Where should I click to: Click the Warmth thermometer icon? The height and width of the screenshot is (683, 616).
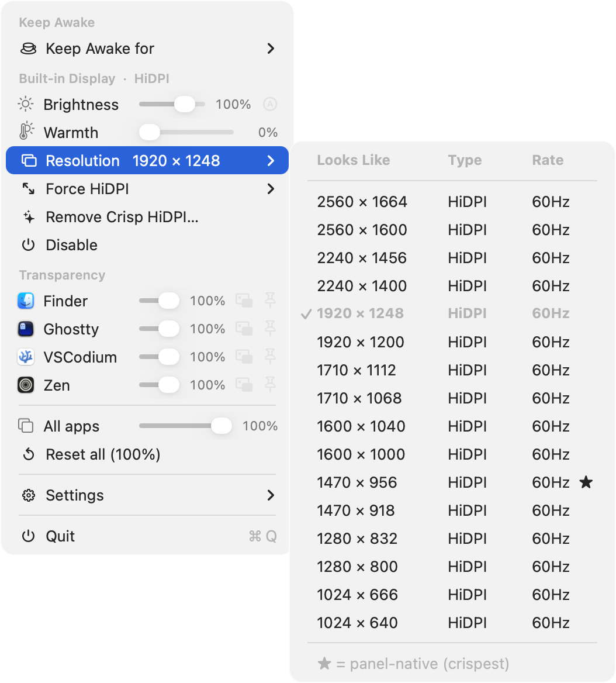(x=26, y=131)
